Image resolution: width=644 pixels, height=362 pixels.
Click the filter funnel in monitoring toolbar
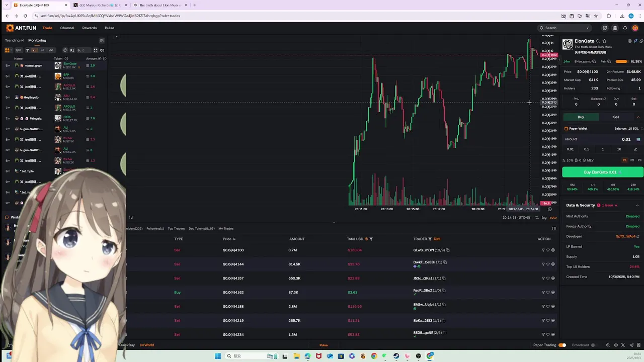pos(28,50)
